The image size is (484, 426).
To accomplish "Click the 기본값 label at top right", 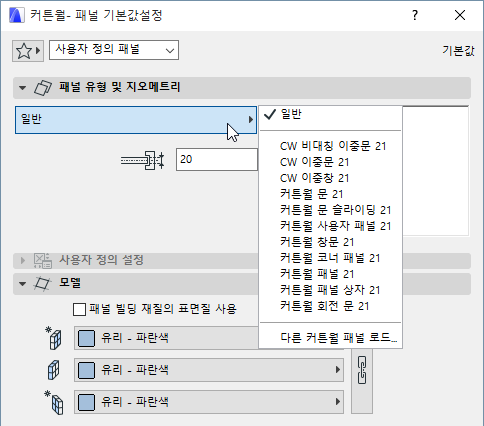I will (x=458, y=51).
